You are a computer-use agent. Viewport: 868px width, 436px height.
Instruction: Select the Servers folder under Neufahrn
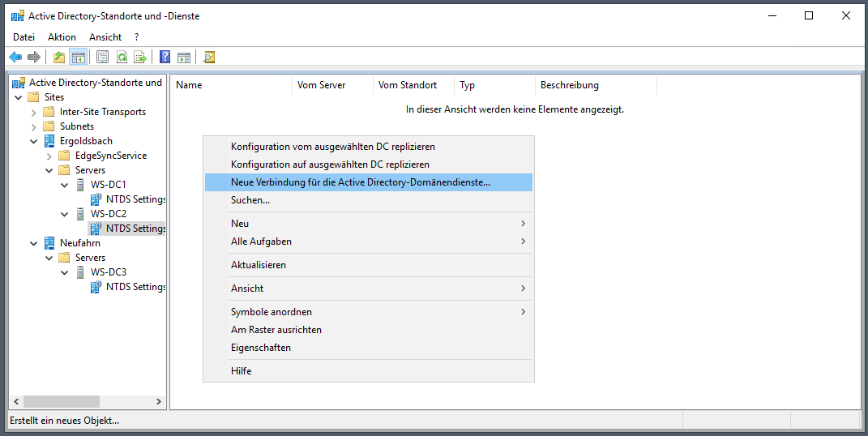pyautogui.click(x=90, y=257)
